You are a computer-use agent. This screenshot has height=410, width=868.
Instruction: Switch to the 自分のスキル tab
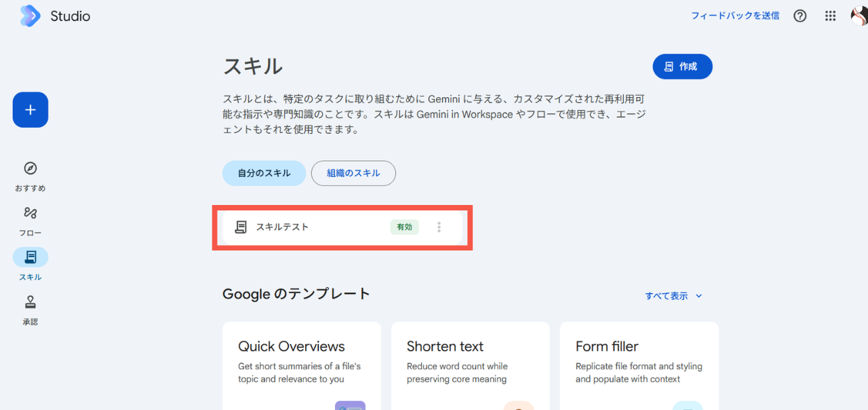[x=264, y=173]
